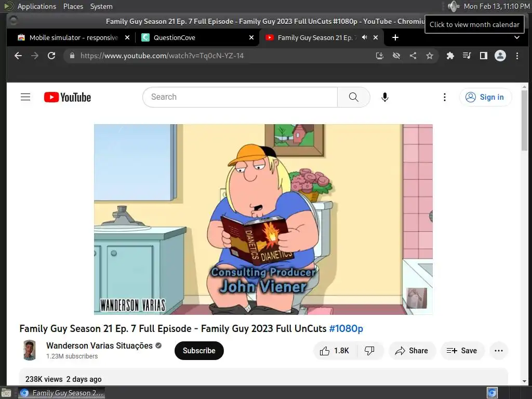The height and width of the screenshot is (399, 532).
Task: Click the video player to pause
Action: [x=263, y=219]
